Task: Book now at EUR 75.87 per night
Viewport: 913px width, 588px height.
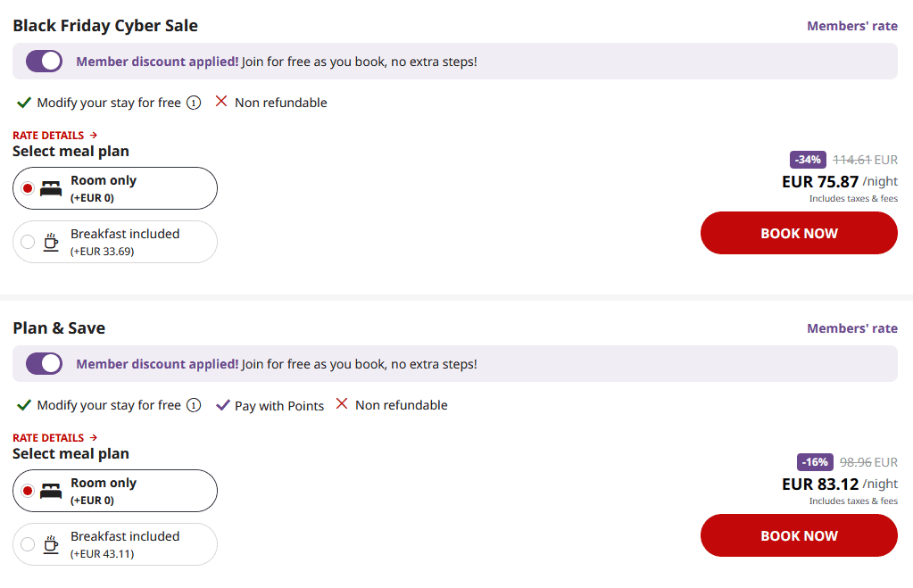Action: pyautogui.click(x=799, y=233)
